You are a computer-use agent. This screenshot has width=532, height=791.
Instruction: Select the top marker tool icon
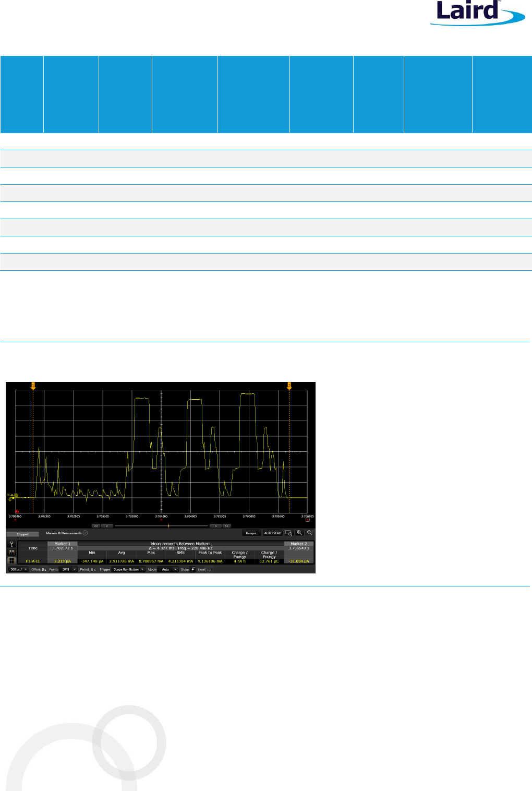[12, 544]
